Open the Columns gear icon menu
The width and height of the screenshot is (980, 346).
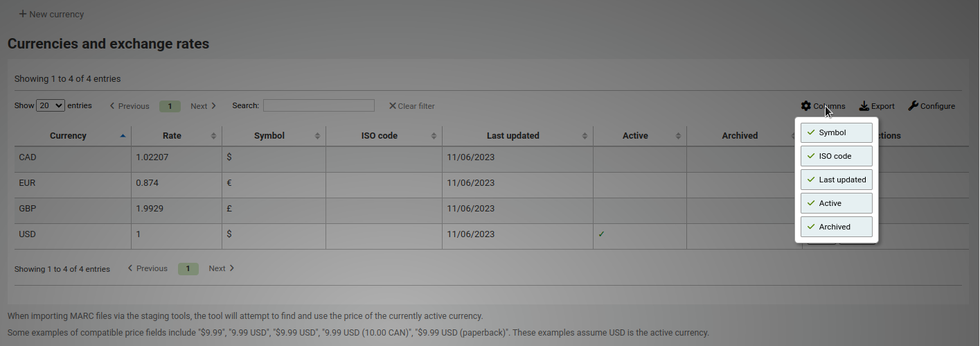tap(805, 106)
